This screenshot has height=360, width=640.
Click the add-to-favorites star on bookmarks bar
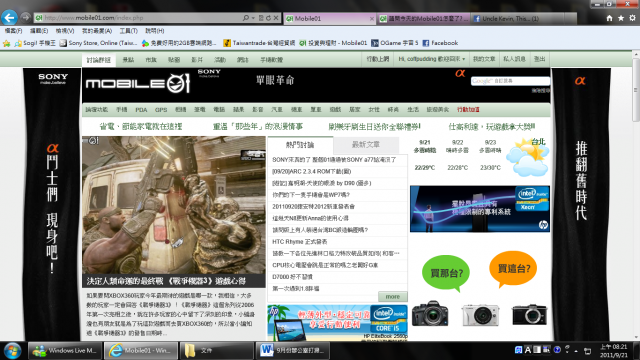click(x=7, y=43)
